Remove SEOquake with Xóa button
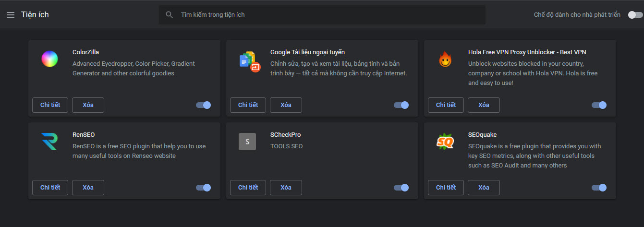The width and height of the screenshot is (644, 227). (x=484, y=188)
